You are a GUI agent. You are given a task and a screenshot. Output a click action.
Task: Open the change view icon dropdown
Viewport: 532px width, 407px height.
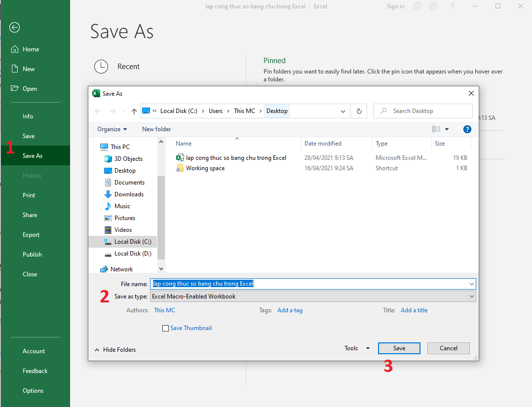(x=440, y=129)
